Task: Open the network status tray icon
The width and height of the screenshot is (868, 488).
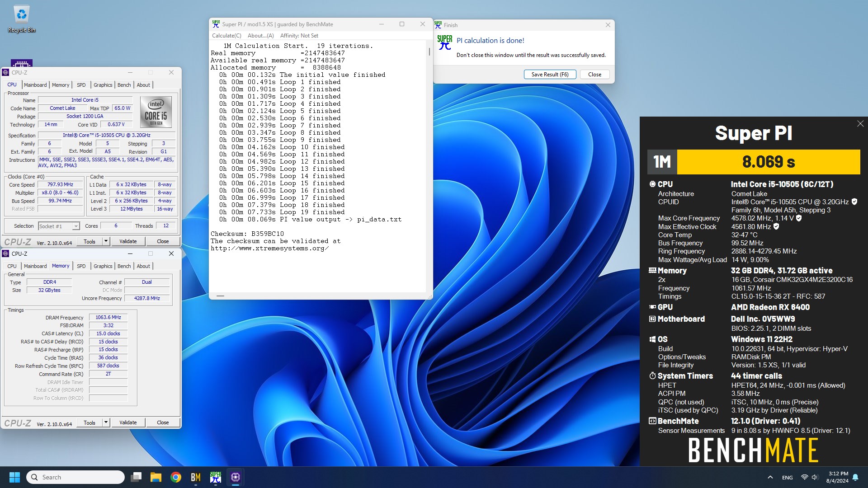Action: pyautogui.click(x=804, y=477)
